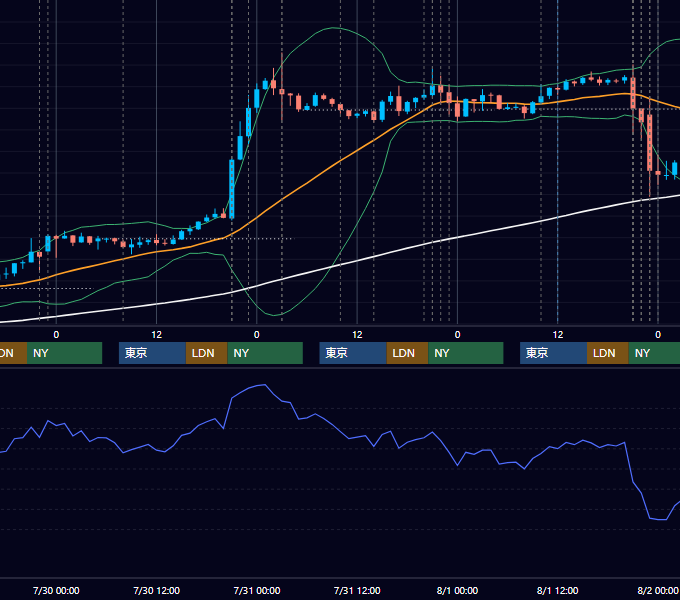Pick the NY session block spanning 8/1 00:00
Image resolution: width=680 pixels, height=600 pixels.
click(466, 353)
